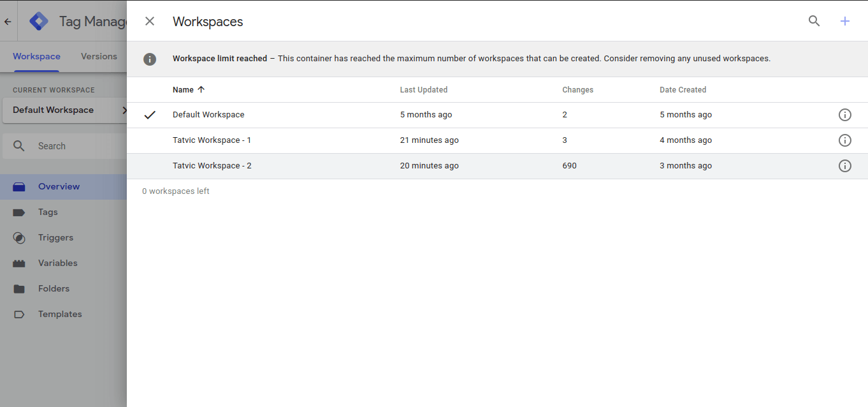Viewport: 868px width, 407px height.
Task: Sort by Changes column header
Action: pyautogui.click(x=578, y=90)
